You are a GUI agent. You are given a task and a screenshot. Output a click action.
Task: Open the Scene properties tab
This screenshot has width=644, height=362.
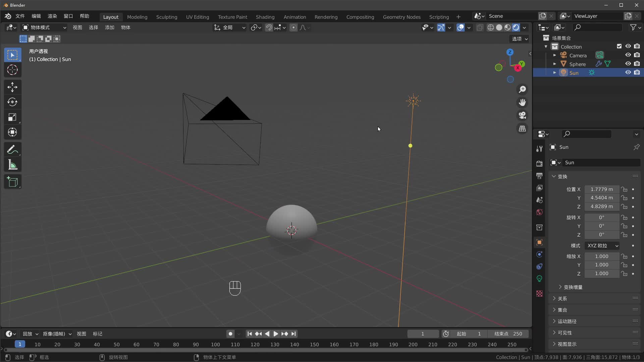(539, 200)
